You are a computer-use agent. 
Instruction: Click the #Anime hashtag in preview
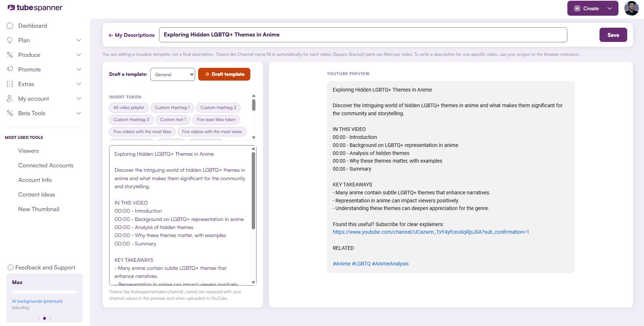pos(342,264)
